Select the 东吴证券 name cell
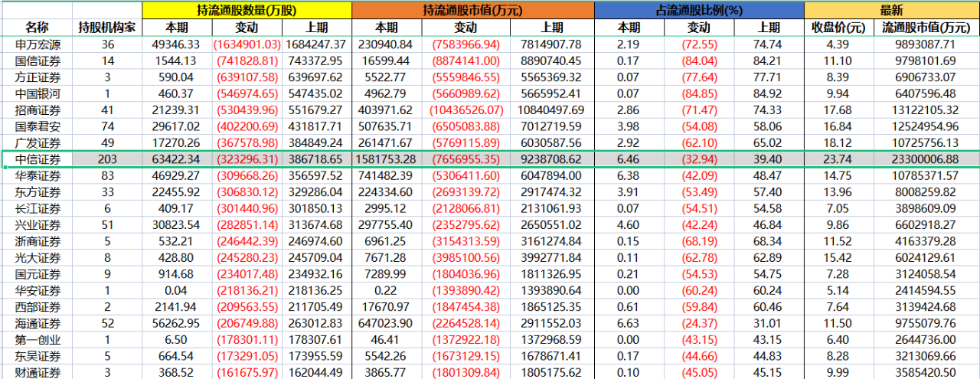This screenshot has width=980, height=379. (37, 356)
